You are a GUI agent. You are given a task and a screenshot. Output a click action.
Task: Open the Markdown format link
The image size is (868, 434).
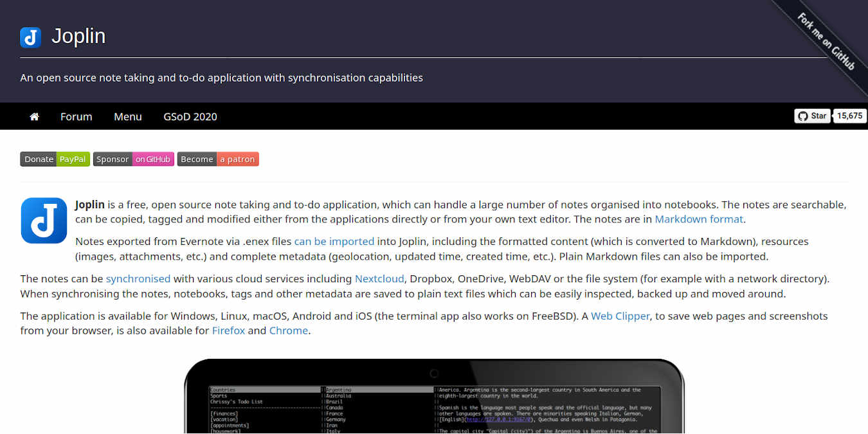[x=699, y=219]
